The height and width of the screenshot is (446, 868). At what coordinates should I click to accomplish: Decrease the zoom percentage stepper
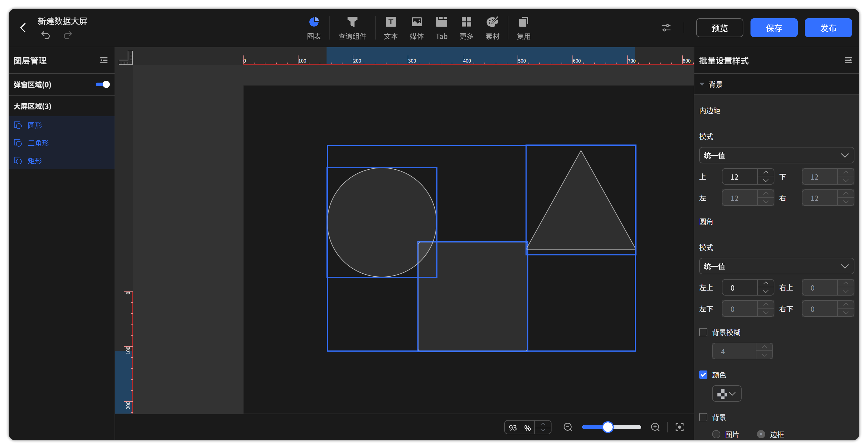click(543, 430)
